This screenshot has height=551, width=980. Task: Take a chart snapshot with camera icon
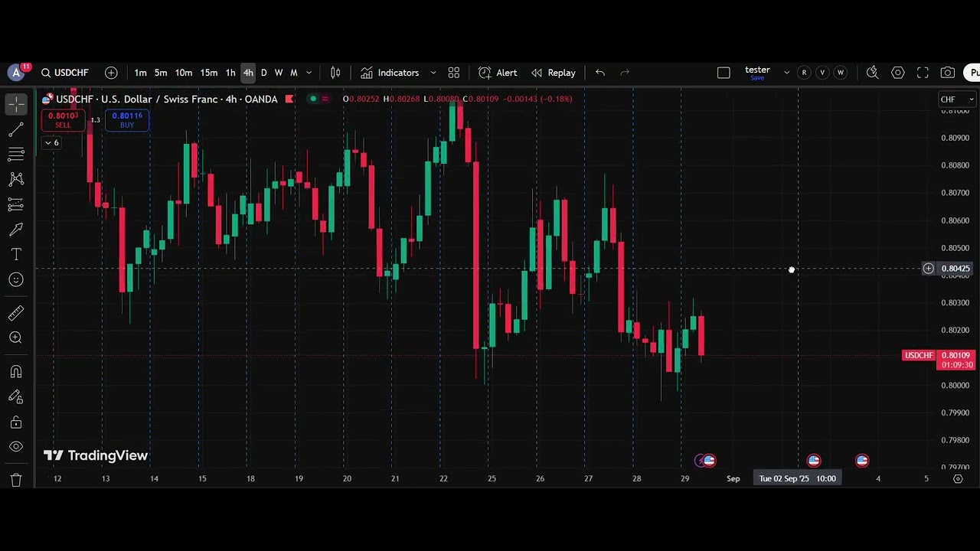click(948, 73)
